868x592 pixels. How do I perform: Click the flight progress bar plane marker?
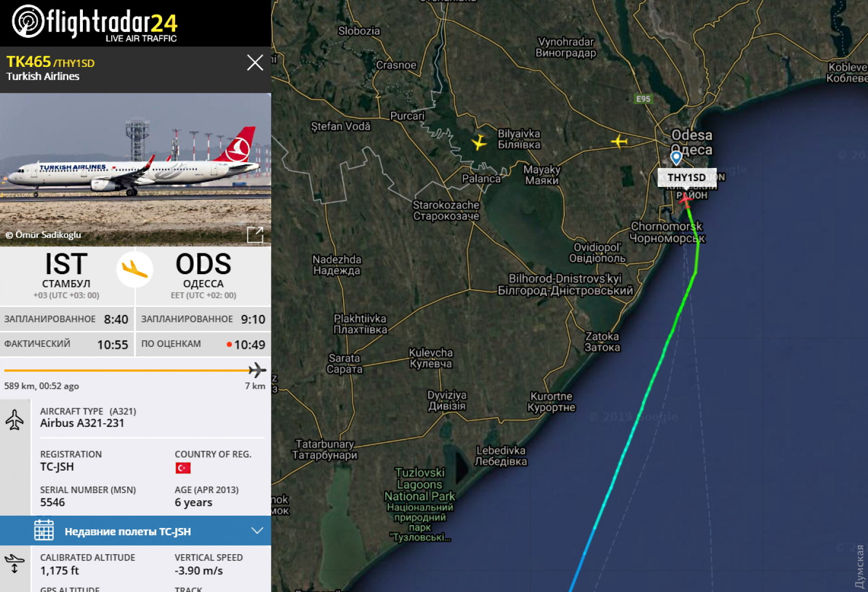pos(257,371)
